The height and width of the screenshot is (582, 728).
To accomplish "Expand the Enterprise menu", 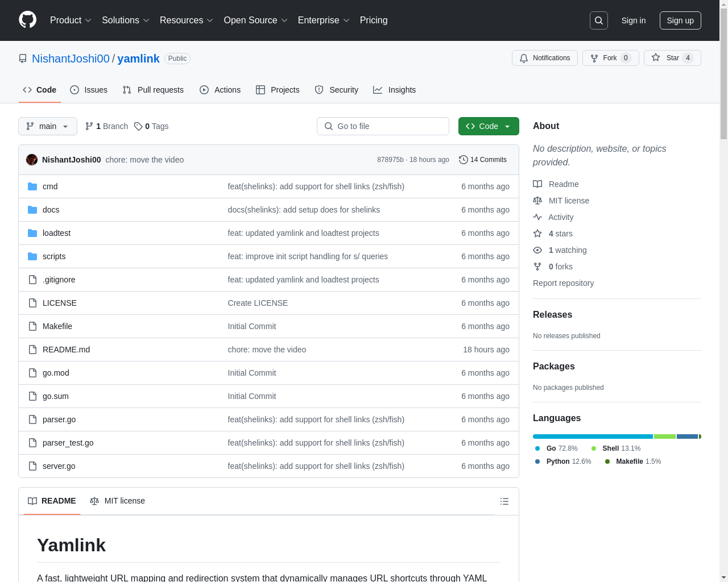I will [x=324, y=20].
